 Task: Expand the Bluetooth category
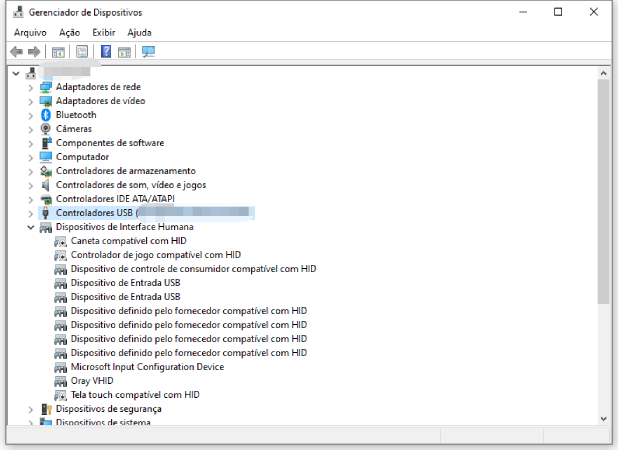(31, 115)
